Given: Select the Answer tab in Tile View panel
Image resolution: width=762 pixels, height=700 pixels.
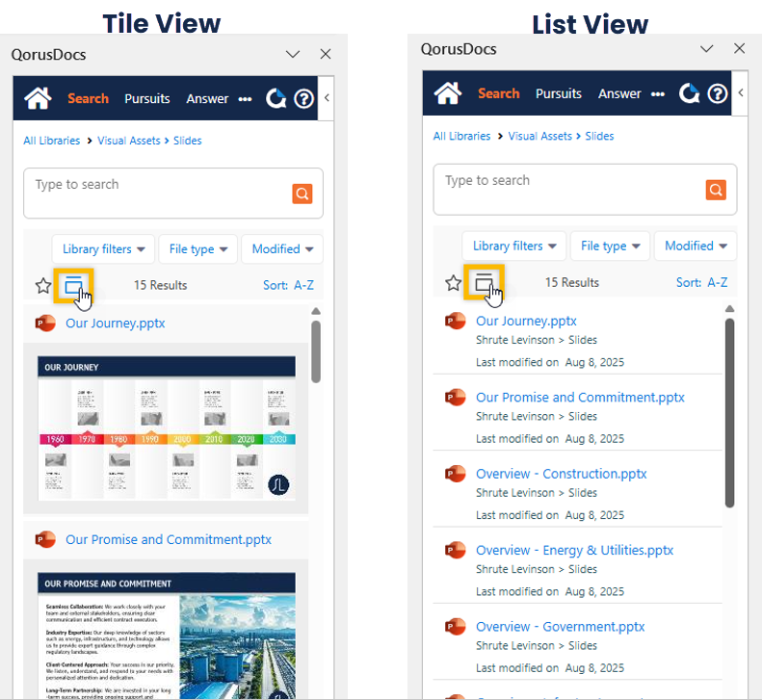Looking at the screenshot, I should tap(207, 98).
